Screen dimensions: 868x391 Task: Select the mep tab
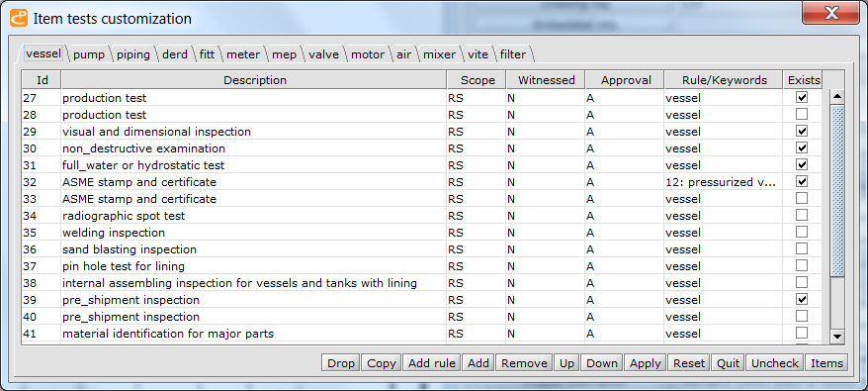tap(284, 54)
